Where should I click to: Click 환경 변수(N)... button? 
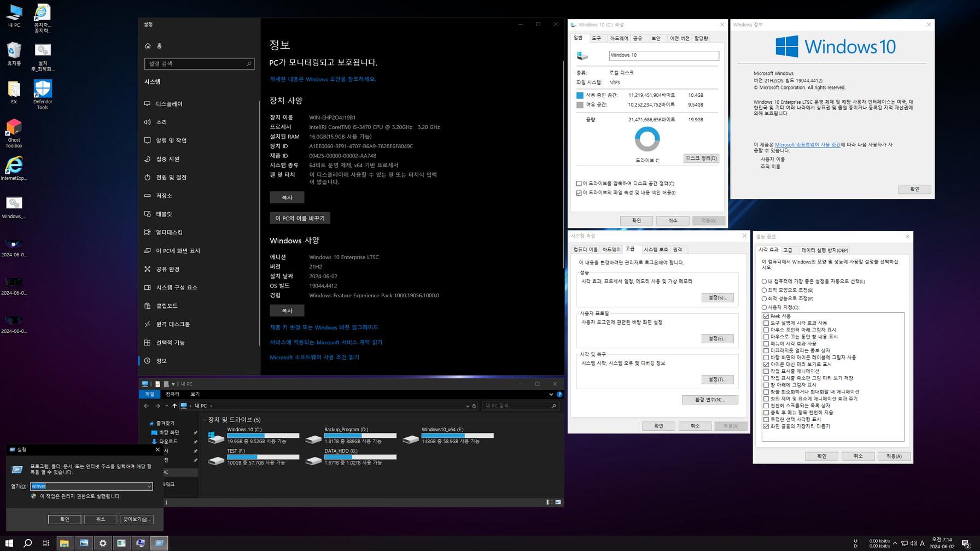[x=710, y=400]
